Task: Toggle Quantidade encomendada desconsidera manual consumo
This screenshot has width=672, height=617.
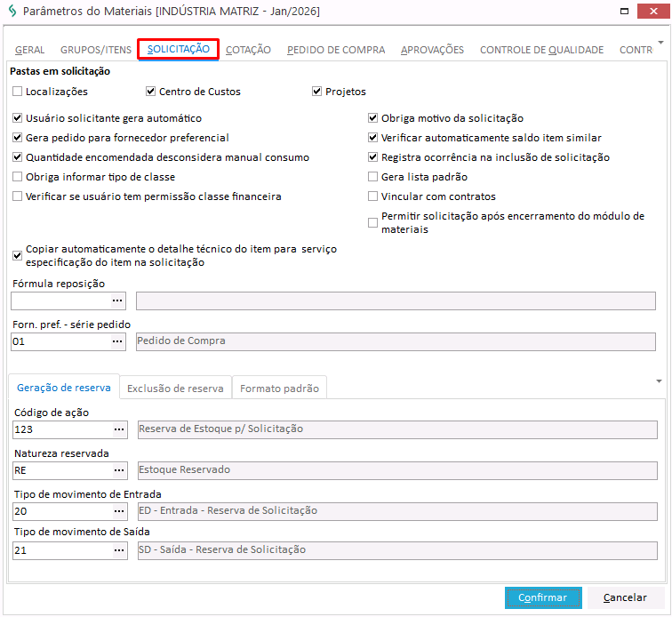Action: pyautogui.click(x=17, y=157)
